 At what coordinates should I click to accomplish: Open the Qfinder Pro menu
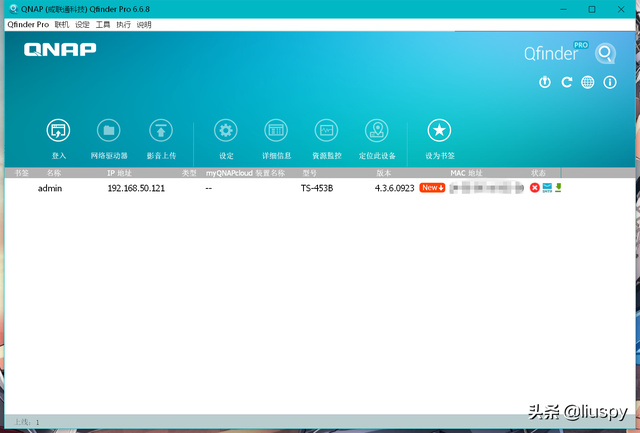click(28, 24)
